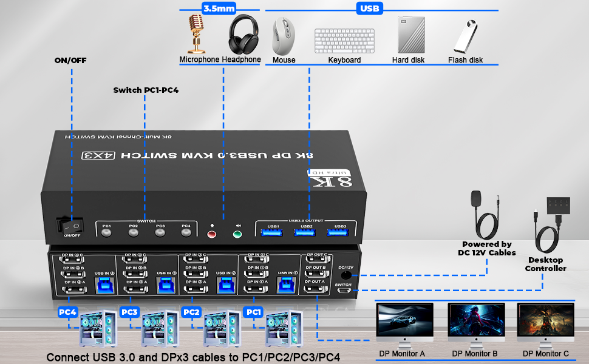The width and height of the screenshot is (589, 364).
Task: Select the USB2 port under USB3.0 OUTPUT
Action: (x=304, y=232)
